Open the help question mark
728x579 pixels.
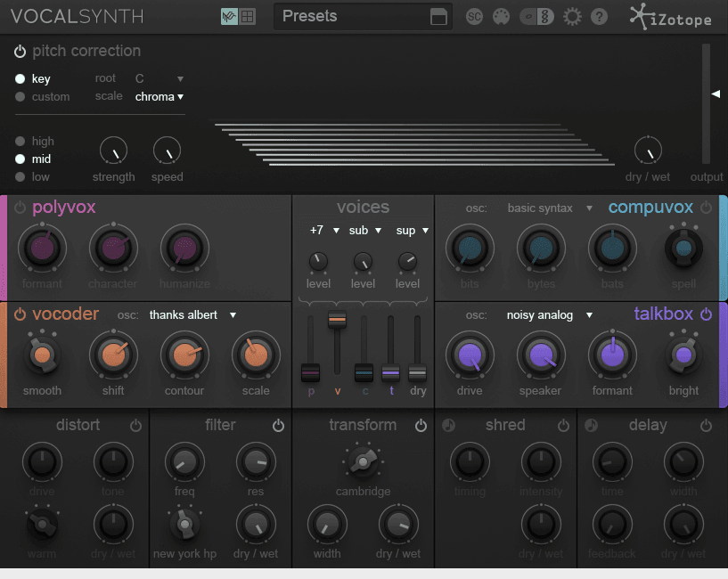[599, 17]
